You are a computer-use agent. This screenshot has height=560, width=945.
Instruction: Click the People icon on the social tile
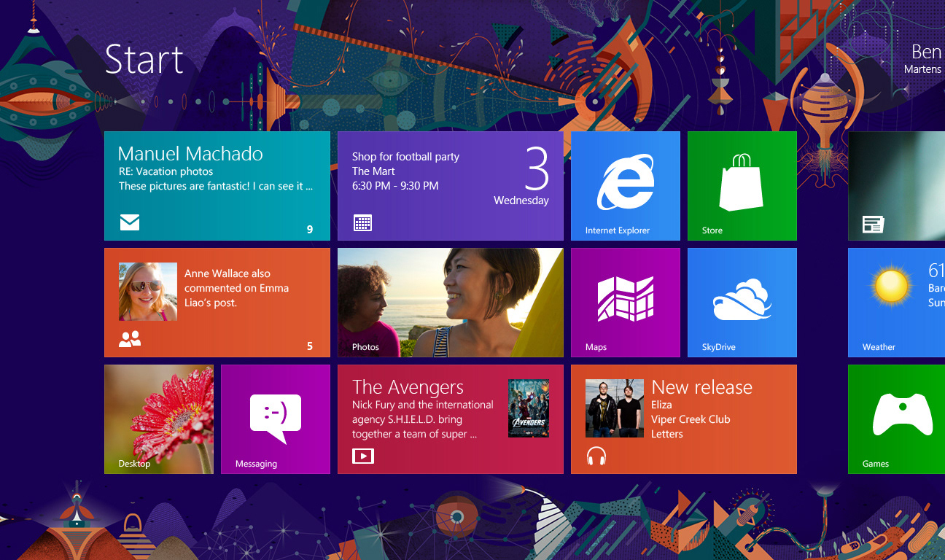[x=130, y=339]
